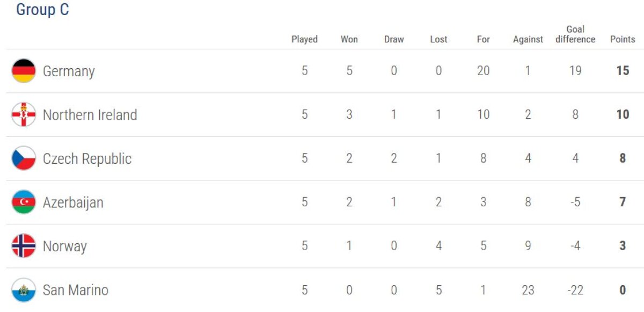644x312 pixels.
Task: Click the Northern Ireland flag icon
Action: pos(24,115)
